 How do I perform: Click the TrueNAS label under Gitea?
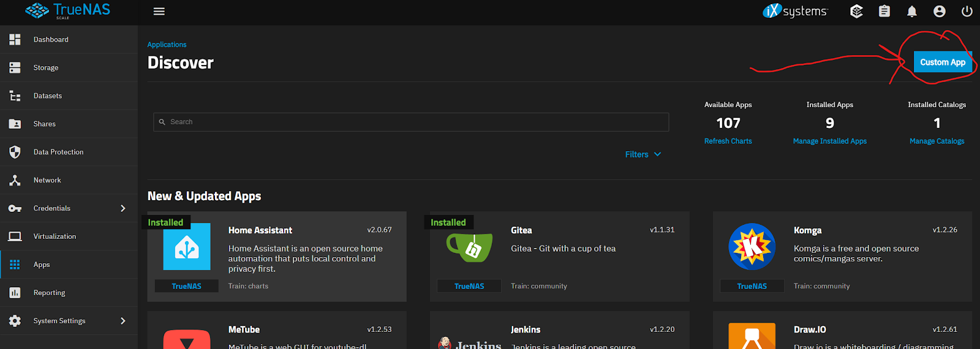[469, 286]
